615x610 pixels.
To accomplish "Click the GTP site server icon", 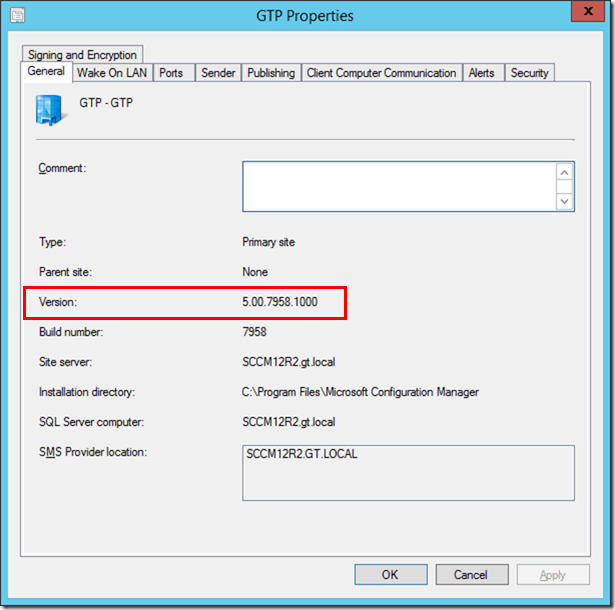I will click(x=51, y=109).
